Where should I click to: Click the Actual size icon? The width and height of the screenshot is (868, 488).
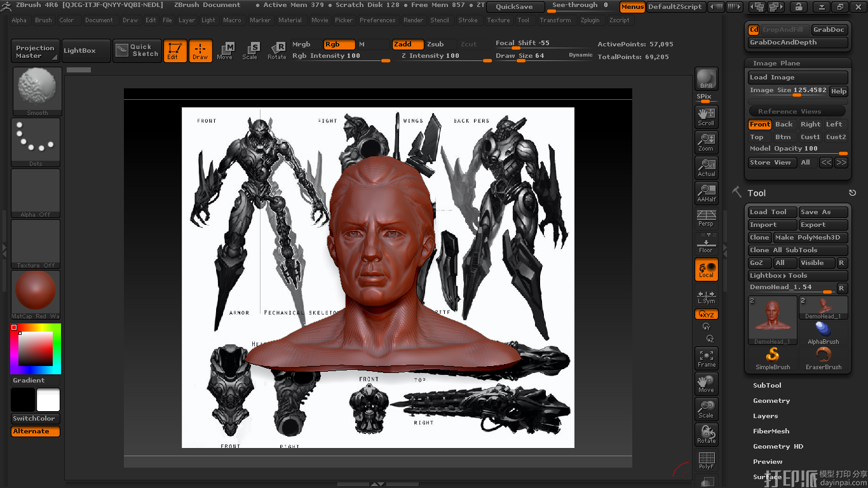707,167
